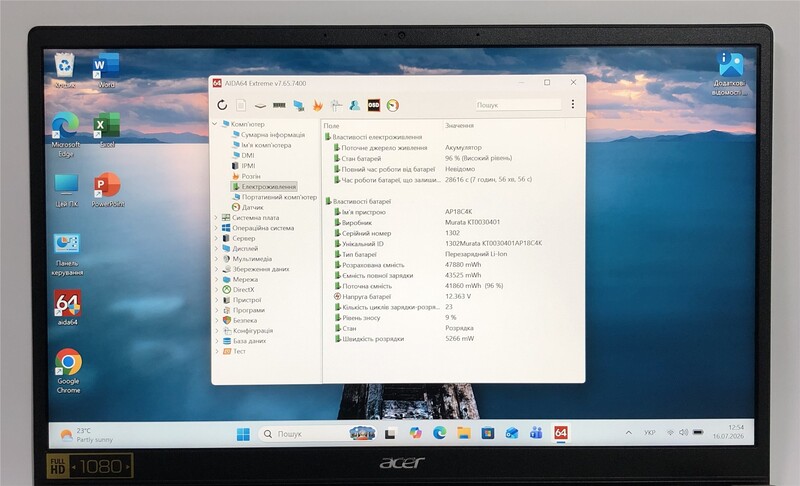Image resolution: width=800 pixels, height=486 pixels.
Task: Expand the Операційна система node
Action: (216, 228)
